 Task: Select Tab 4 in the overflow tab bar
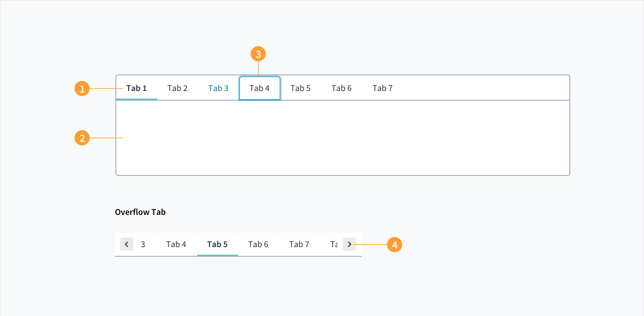(176, 244)
